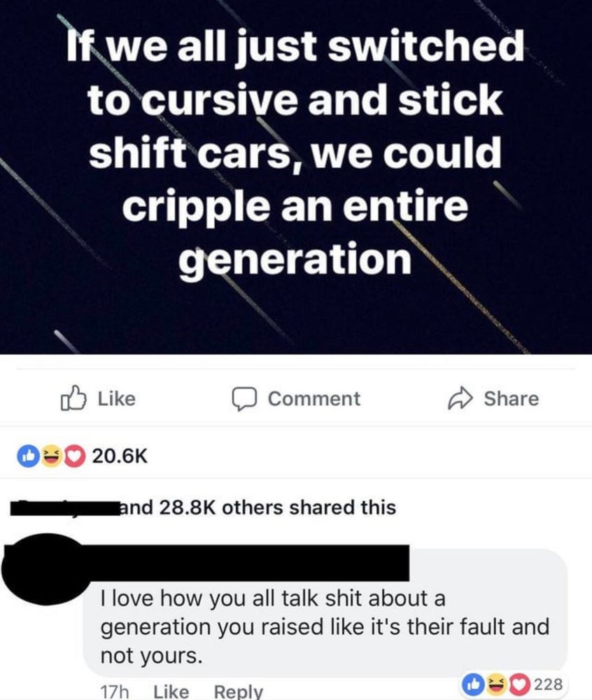The height and width of the screenshot is (700, 592).
Task: Click the thumbs-up Like icon under post
Action: [x=73, y=398]
